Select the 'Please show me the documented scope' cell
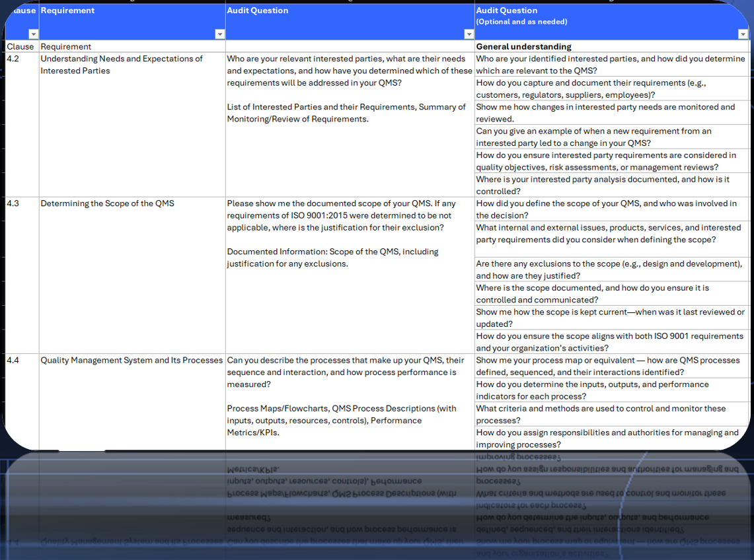The height and width of the screenshot is (560, 754). pyautogui.click(x=350, y=215)
